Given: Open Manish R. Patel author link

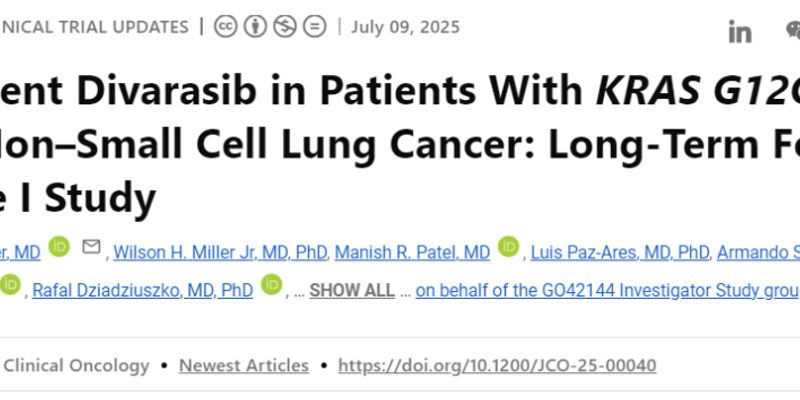Looking at the screenshot, I should tap(412, 253).
